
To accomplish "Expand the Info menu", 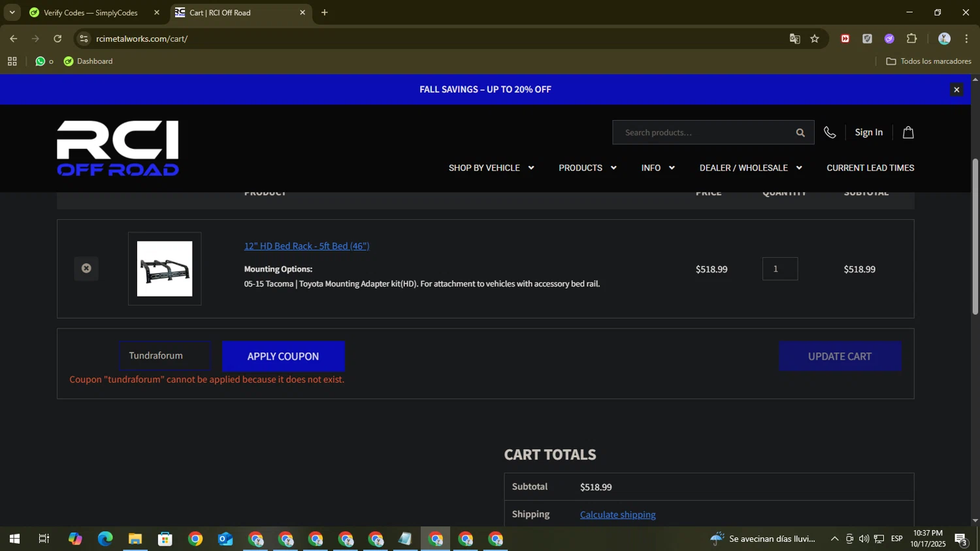I will (658, 168).
